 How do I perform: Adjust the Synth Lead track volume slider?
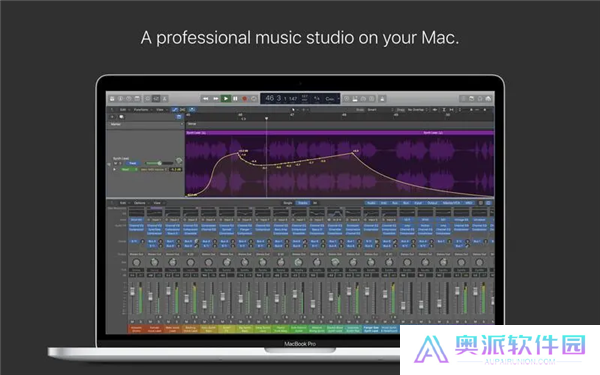[159, 163]
